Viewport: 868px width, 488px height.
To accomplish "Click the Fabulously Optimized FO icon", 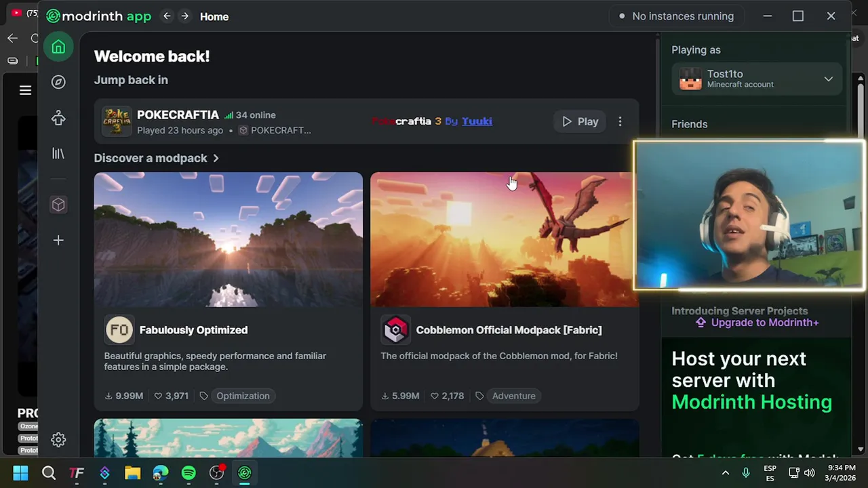I will (x=119, y=330).
